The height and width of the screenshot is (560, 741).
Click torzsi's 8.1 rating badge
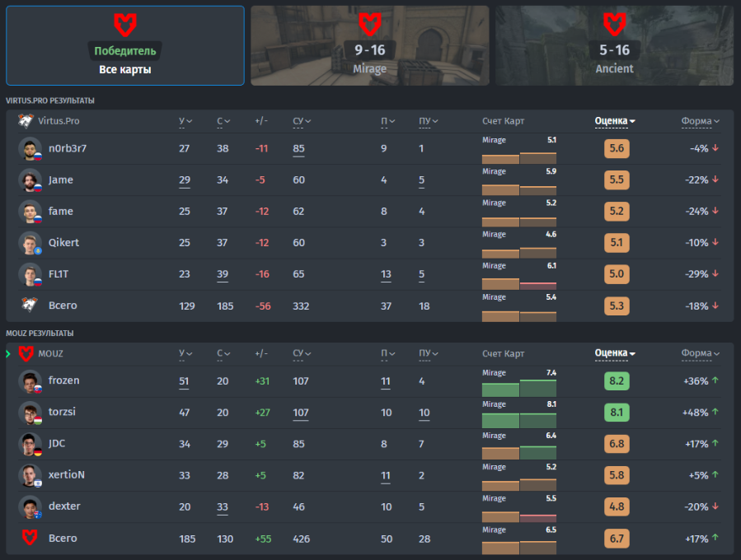click(617, 413)
